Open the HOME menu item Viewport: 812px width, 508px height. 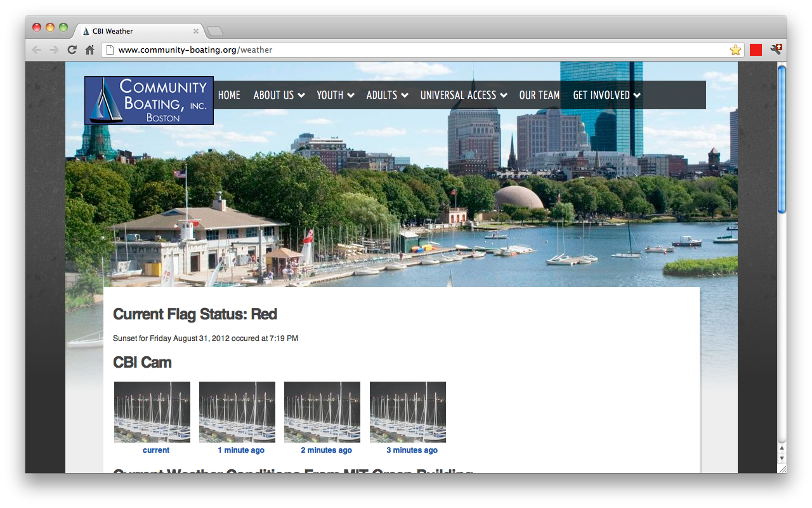point(229,95)
